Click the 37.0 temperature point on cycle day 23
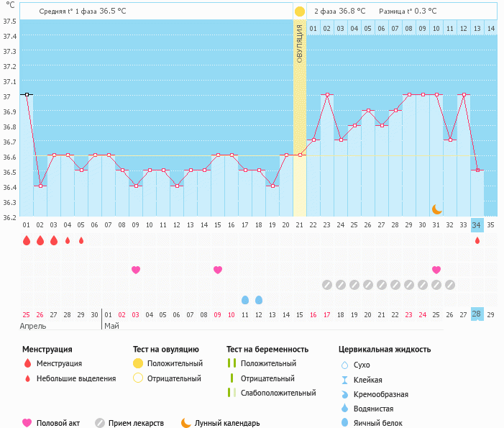Image resolution: width=504 pixels, height=428 pixels. tap(327, 94)
